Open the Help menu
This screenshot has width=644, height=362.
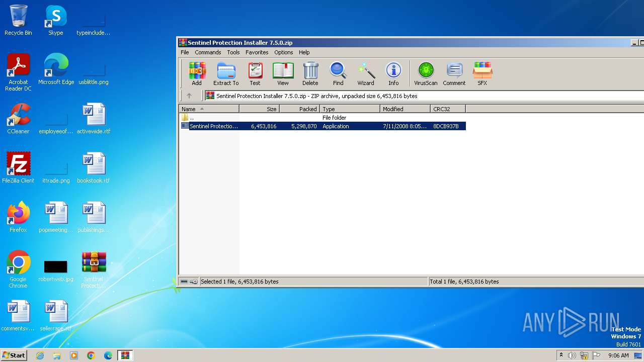pos(304,52)
